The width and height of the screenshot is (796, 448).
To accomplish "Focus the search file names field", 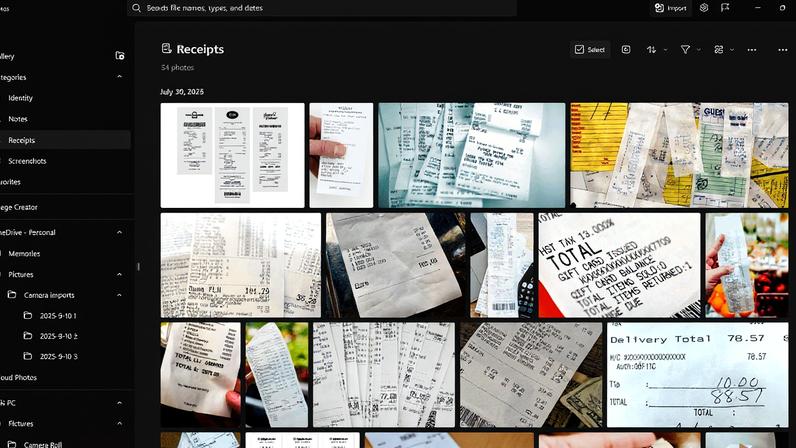I will point(322,8).
